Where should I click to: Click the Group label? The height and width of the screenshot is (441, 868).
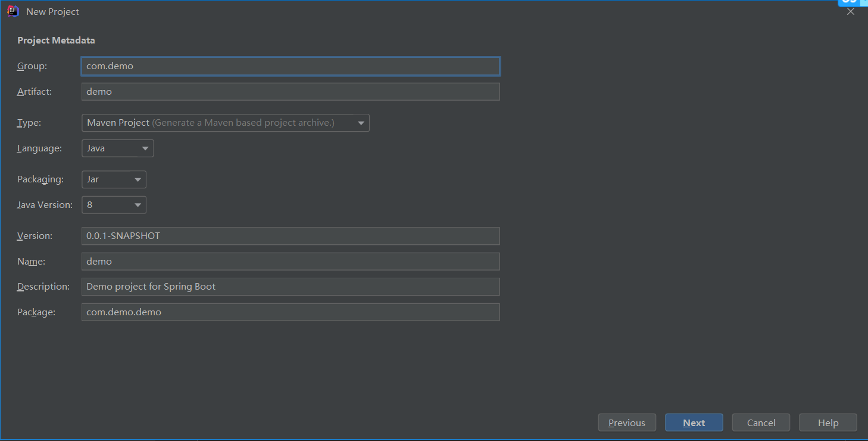click(32, 66)
